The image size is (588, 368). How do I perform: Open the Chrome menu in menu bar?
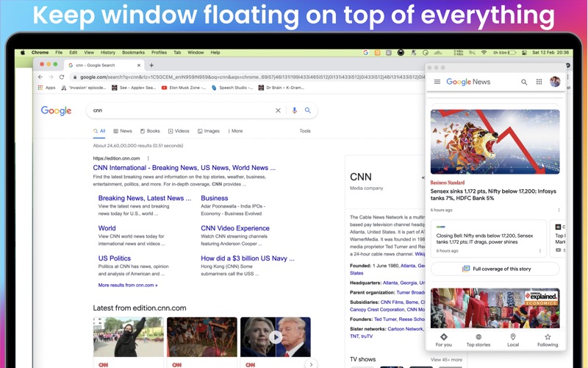click(x=40, y=52)
